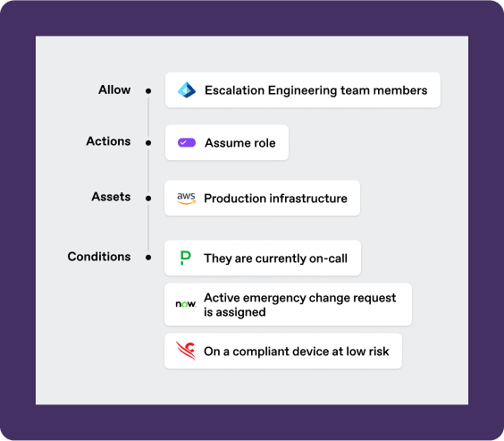504x441 pixels.
Task: Click the Assets label
Action: point(111,197)
